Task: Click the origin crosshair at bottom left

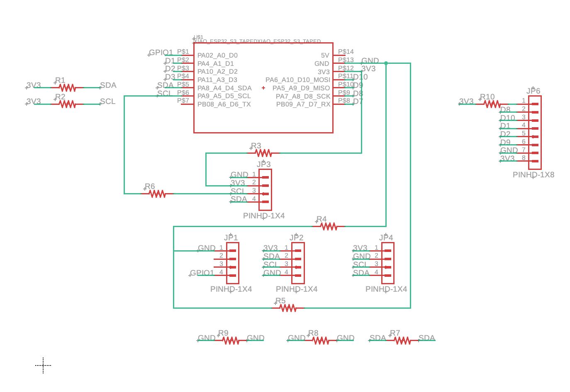Action: click(43, 365)
